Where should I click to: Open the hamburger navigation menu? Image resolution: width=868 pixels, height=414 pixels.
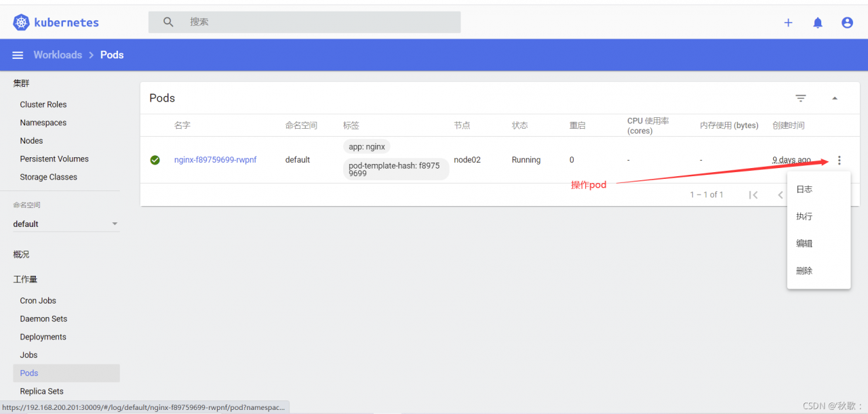(x=18, y=55)
